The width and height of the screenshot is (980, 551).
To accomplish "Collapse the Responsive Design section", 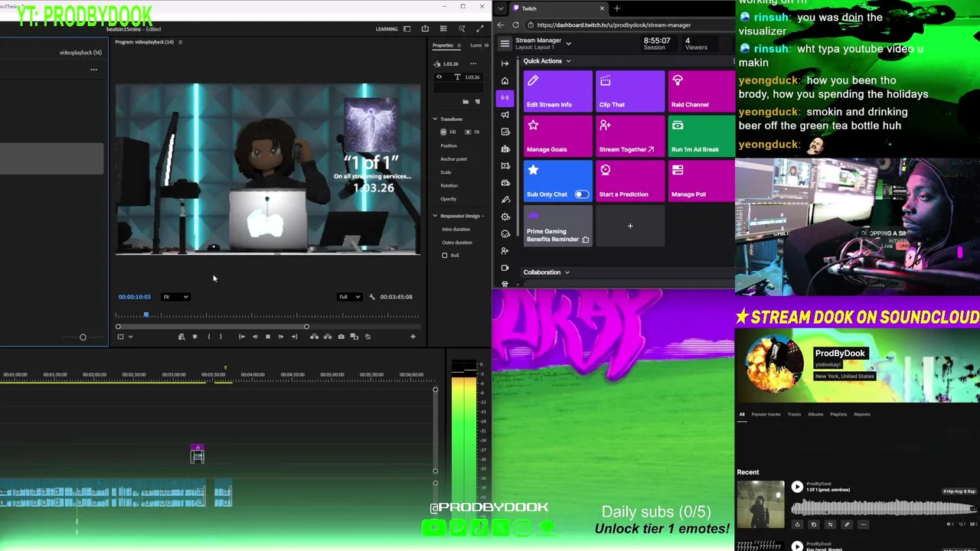I will click(435, 216).
